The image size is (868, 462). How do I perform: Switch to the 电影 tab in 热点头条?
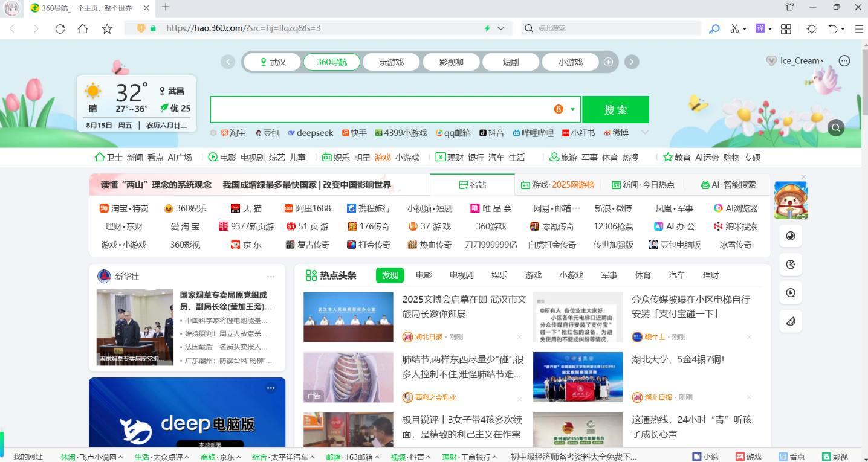(424, 275)
